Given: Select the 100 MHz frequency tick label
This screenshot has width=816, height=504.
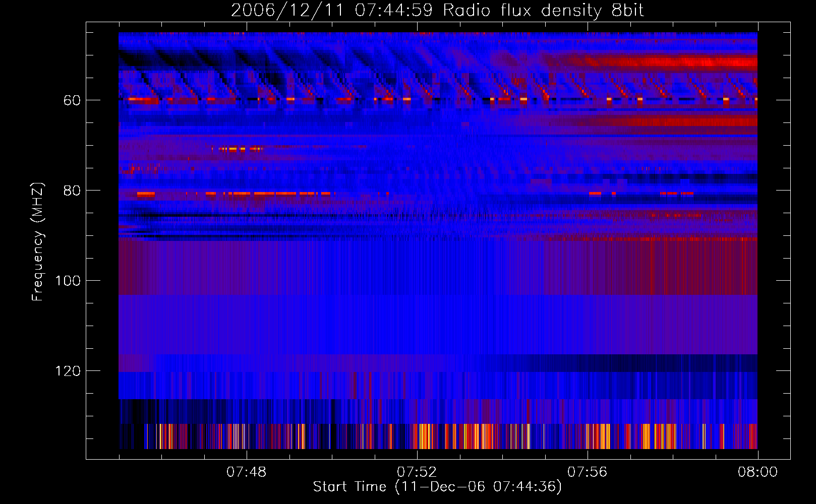Looking at the screenshot, I should (x=68, y=281).
